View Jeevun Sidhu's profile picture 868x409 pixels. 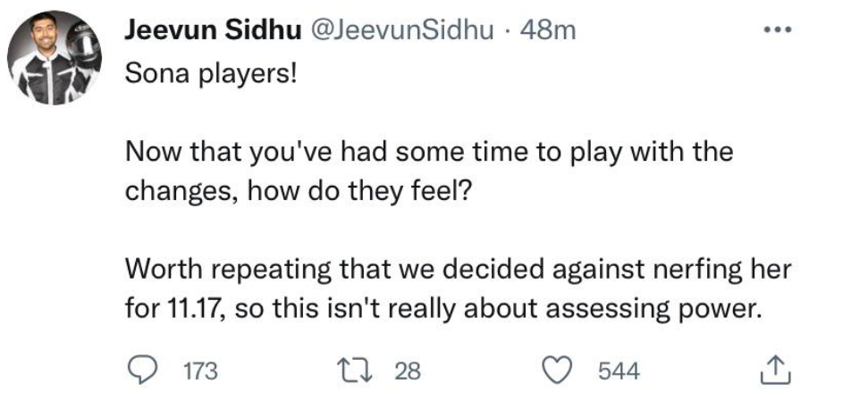55,57
